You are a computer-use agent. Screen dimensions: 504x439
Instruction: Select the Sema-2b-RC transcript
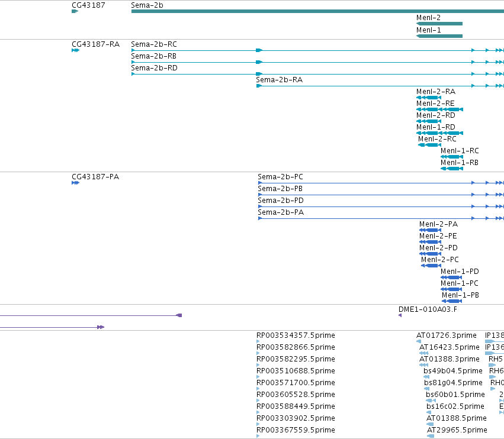pyautogui.click(x=317, y=50)
